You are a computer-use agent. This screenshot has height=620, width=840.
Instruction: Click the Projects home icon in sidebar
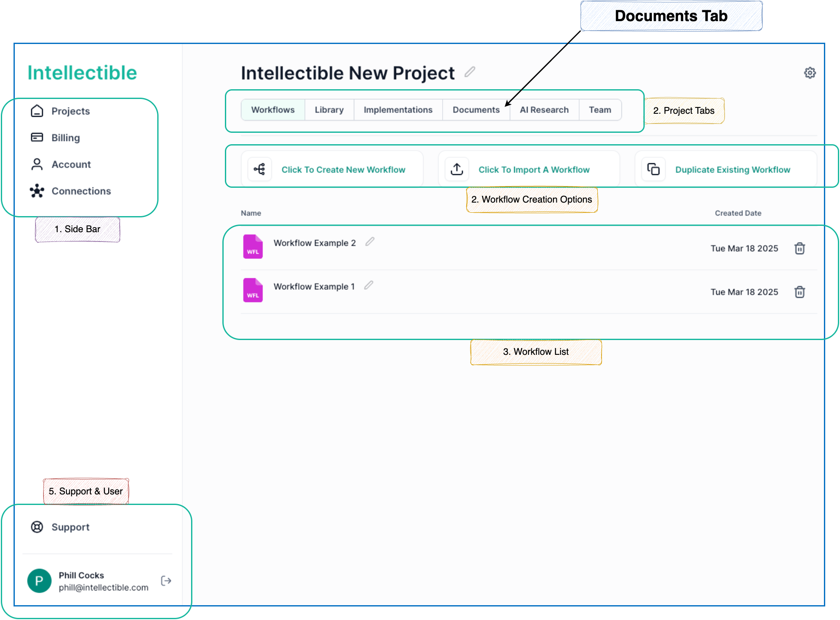(x=37, y=111)
